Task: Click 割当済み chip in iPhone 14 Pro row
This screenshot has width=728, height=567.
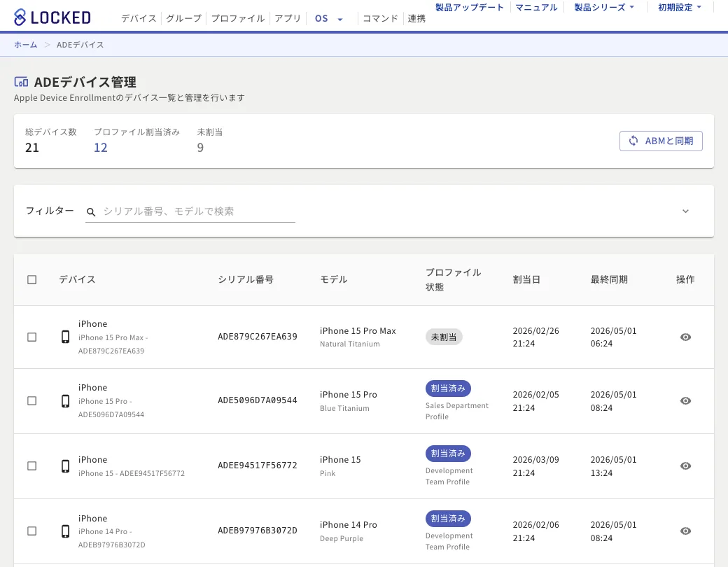Action: point(448,518)
